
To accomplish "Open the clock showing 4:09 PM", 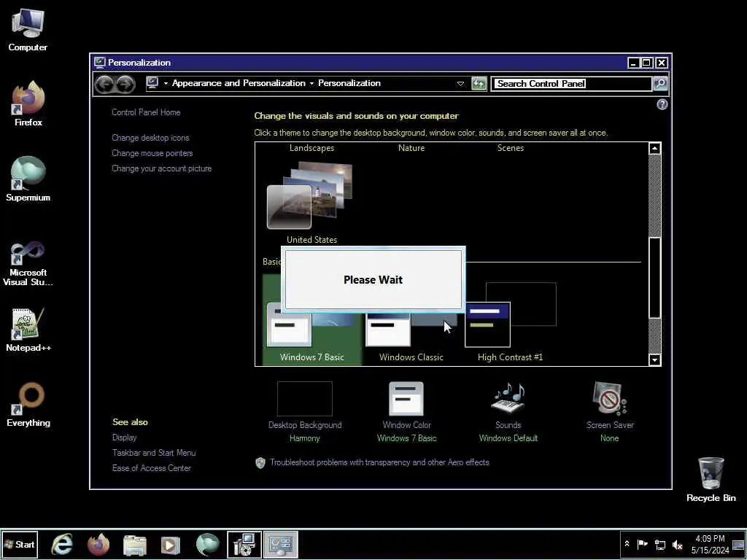I will [710, 544].
